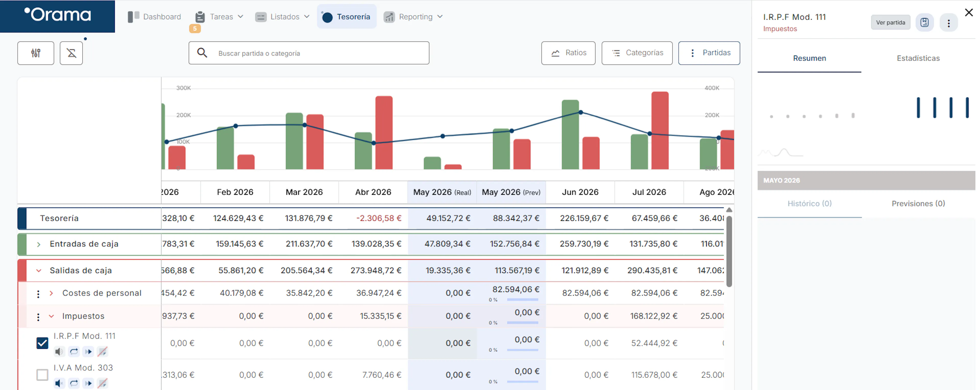Click the search magnifier icon
The width and height of the screenshot is (980, 390).
[x=202, y=53]
